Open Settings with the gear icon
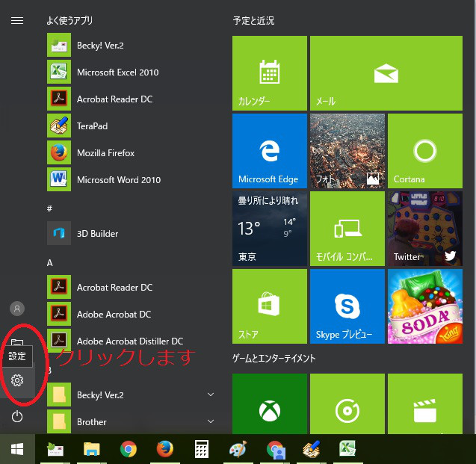 click(17, 380)
